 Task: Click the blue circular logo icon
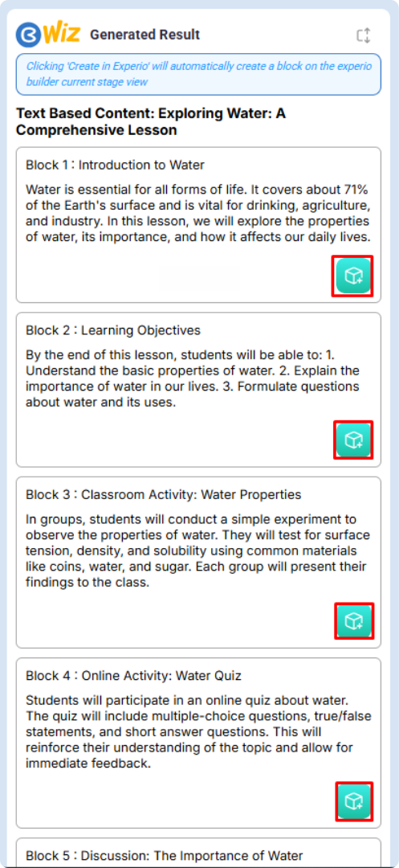[28, 35]
